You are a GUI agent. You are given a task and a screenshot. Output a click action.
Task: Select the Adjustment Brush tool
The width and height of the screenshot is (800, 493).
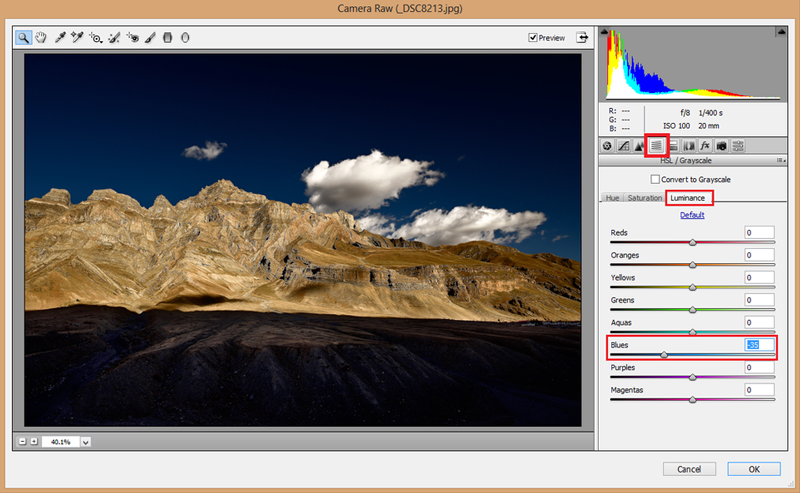(149, 38)
